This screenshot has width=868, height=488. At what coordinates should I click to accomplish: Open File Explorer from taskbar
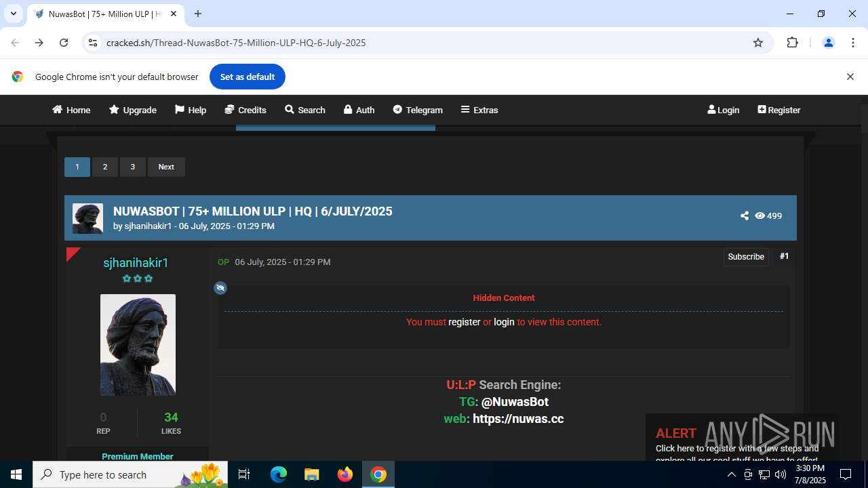[311, 474]
